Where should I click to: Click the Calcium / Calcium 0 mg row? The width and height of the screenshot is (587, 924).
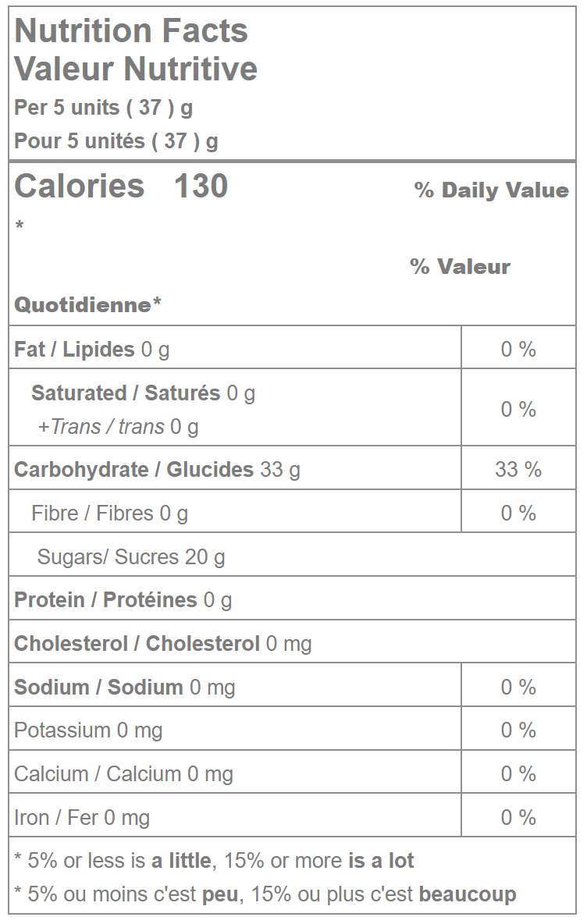click(123, 774)
